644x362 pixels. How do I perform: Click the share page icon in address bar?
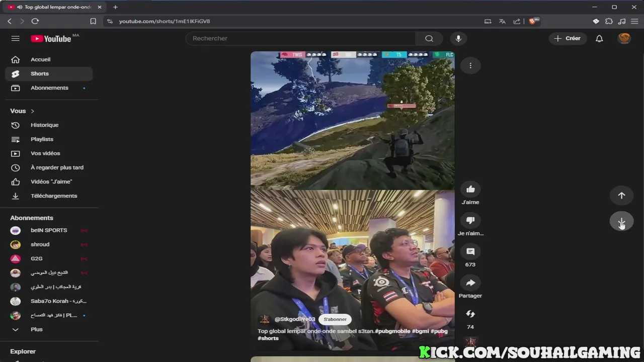pos(517,21)
